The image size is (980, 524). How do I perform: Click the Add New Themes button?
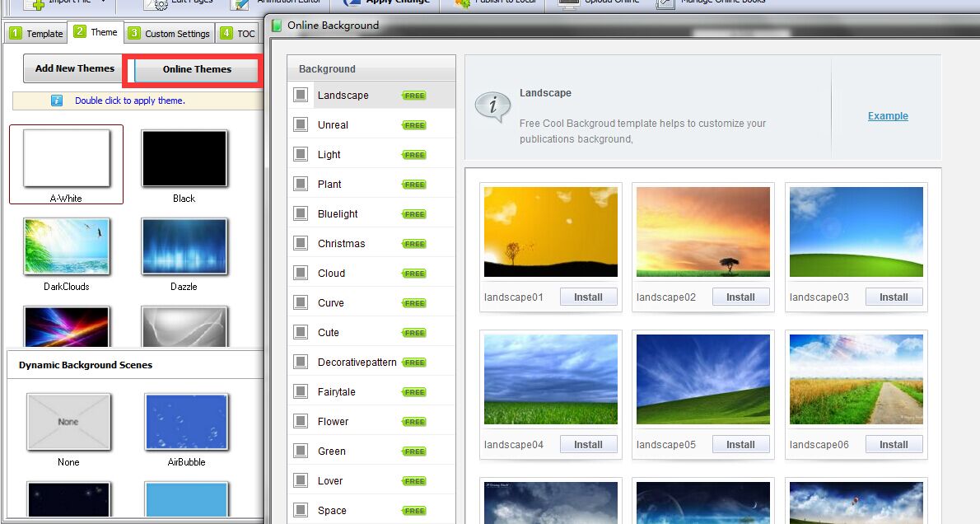(x=75, y=68)
